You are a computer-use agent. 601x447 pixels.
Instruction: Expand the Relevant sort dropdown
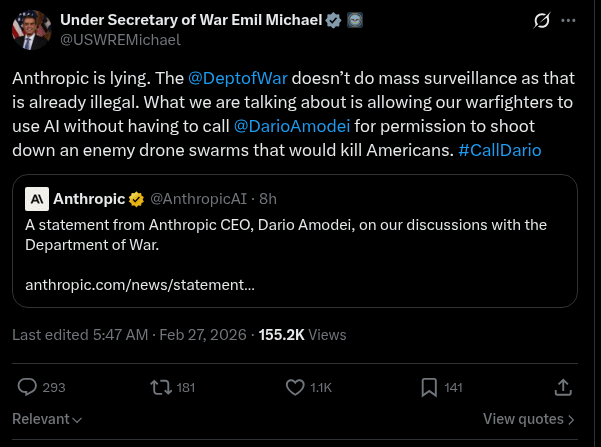point(47,419)
